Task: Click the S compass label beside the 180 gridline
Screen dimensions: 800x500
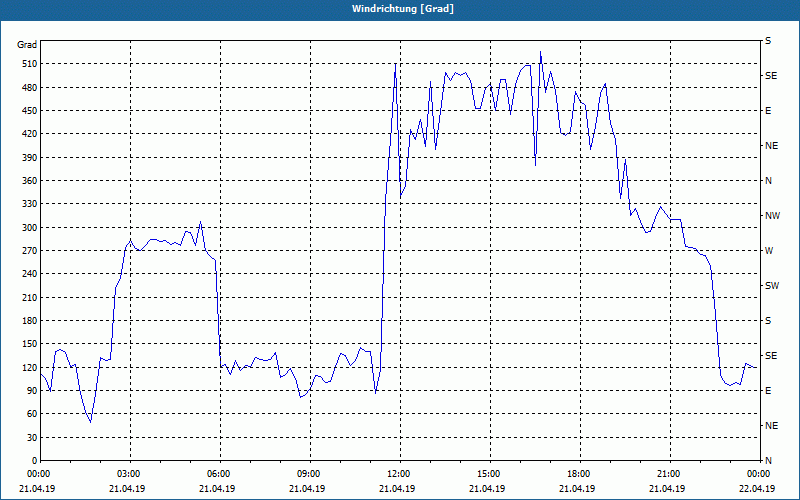Action: coord(768,321)
